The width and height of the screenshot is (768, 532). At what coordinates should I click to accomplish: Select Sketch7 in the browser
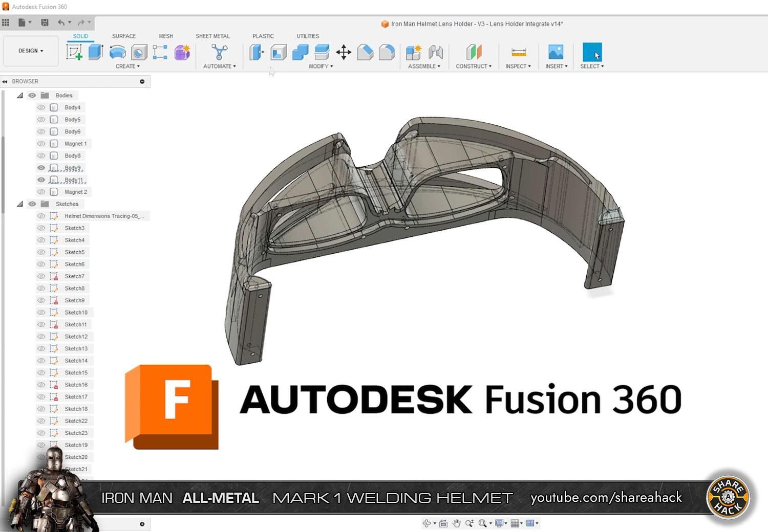74,276
